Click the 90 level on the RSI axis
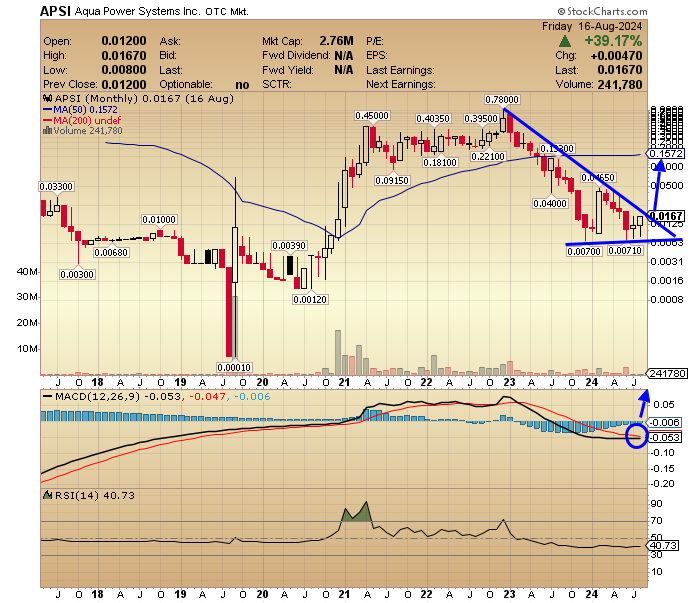 tap(657, 503)
